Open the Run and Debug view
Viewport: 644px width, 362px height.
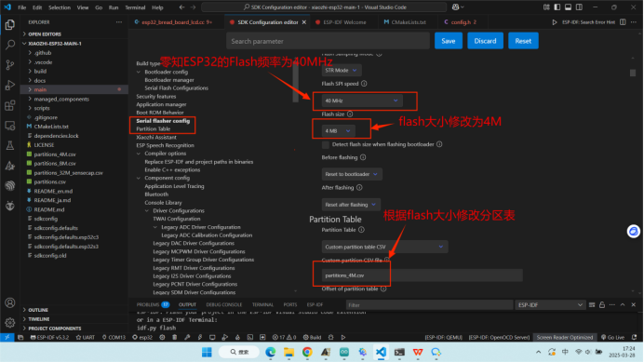10,85
